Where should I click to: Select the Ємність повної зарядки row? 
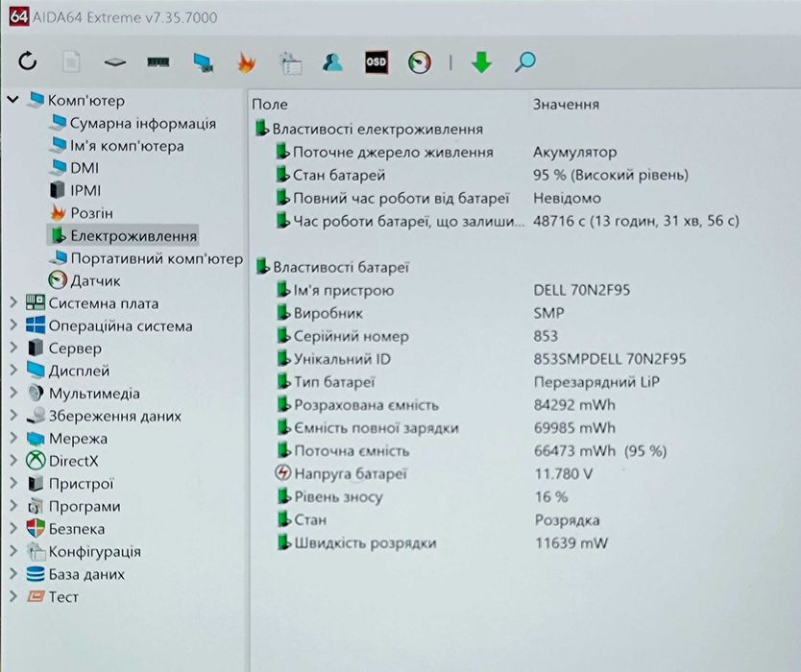pyautogui.click(x=367, y=428)
